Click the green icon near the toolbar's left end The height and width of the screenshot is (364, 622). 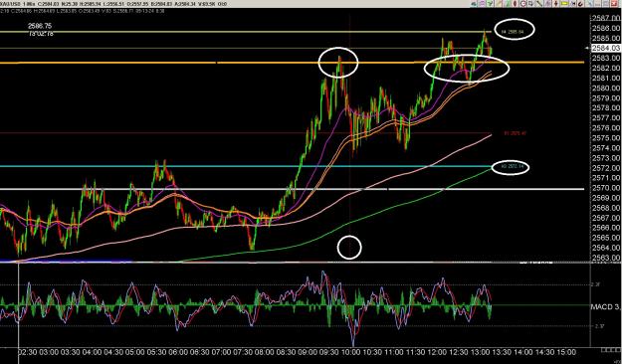pos(491,4)
